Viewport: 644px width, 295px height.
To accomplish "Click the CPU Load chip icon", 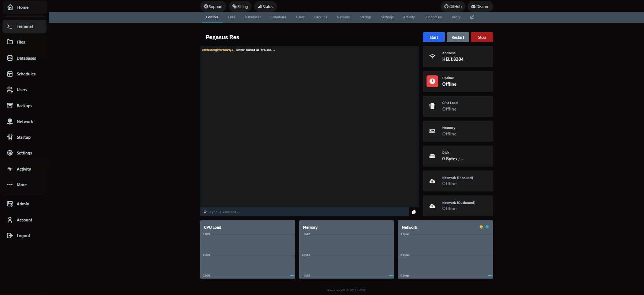I will point(432,106).
